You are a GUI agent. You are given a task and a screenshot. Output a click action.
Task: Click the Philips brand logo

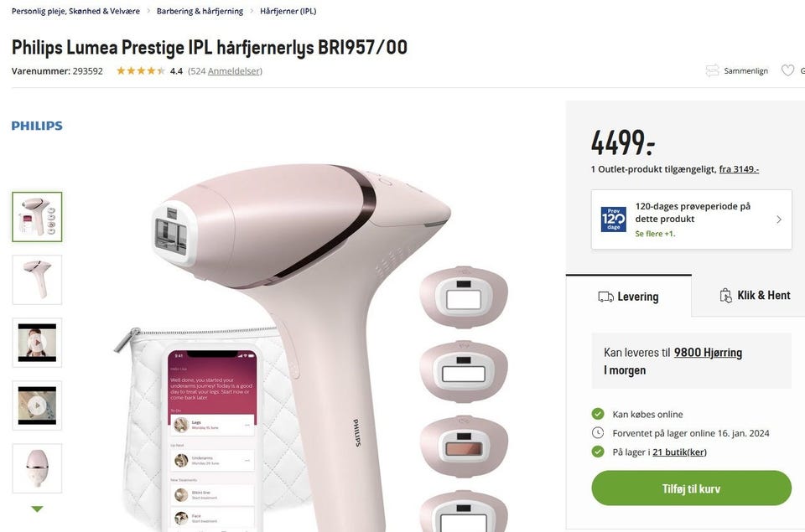(37, 126)
